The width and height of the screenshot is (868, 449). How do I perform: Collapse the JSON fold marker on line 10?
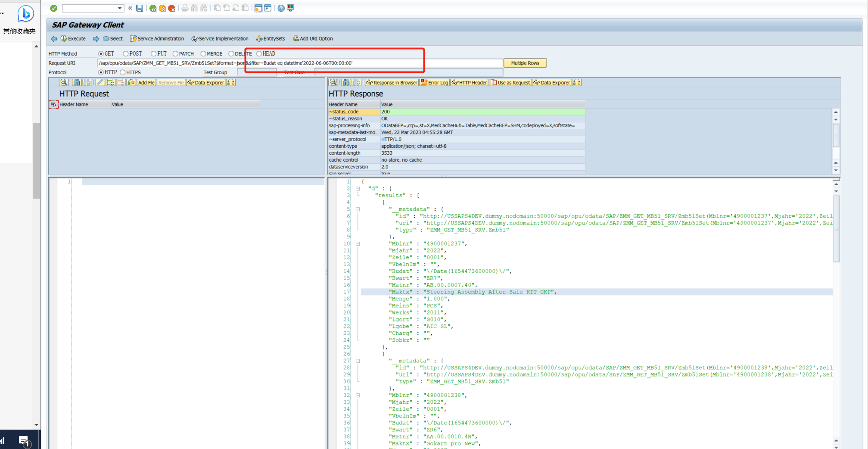(358, 244)
